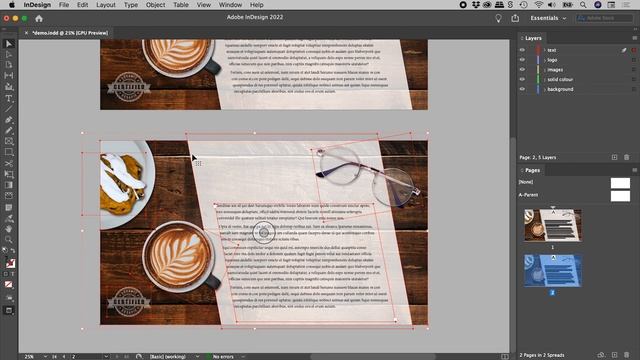Open the Layout menu
Image resolution: width=640 pixels, height=360 pixels.
(106, 5)
